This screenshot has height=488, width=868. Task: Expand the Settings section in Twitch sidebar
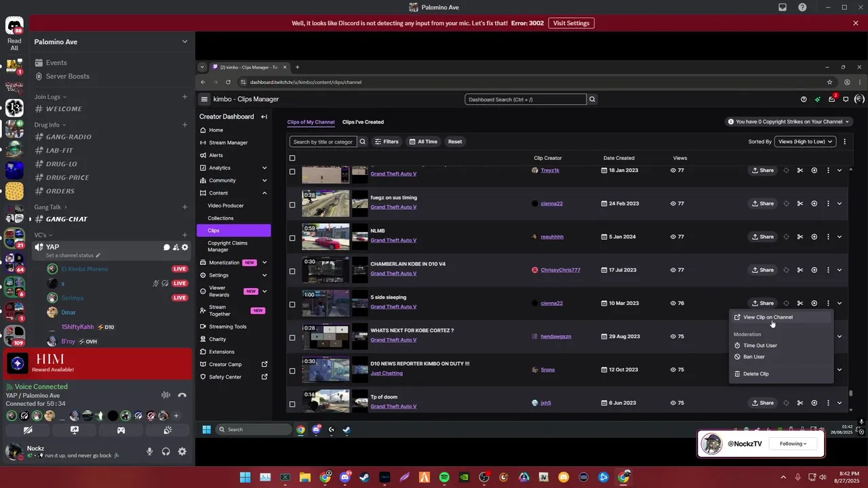(x=264, y=275)
